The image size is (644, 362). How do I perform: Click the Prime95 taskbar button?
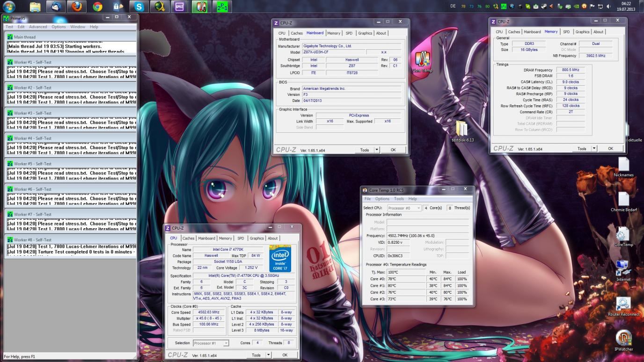coord(223,7)
